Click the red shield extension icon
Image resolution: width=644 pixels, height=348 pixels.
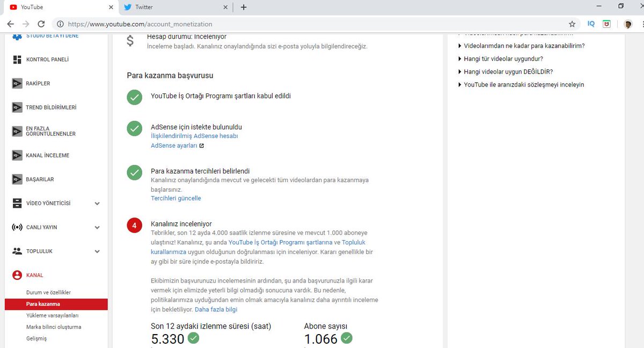607,24
